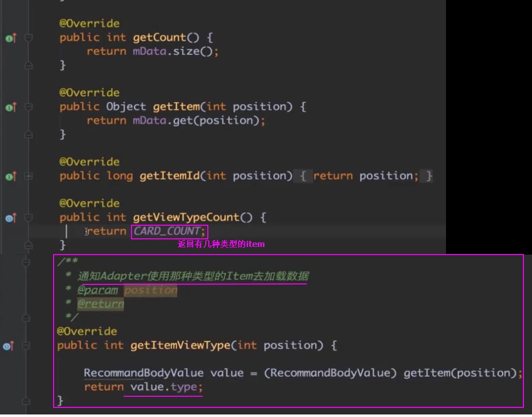
Task: Click the @Override annotation above getCount
Action: point(89,23)
